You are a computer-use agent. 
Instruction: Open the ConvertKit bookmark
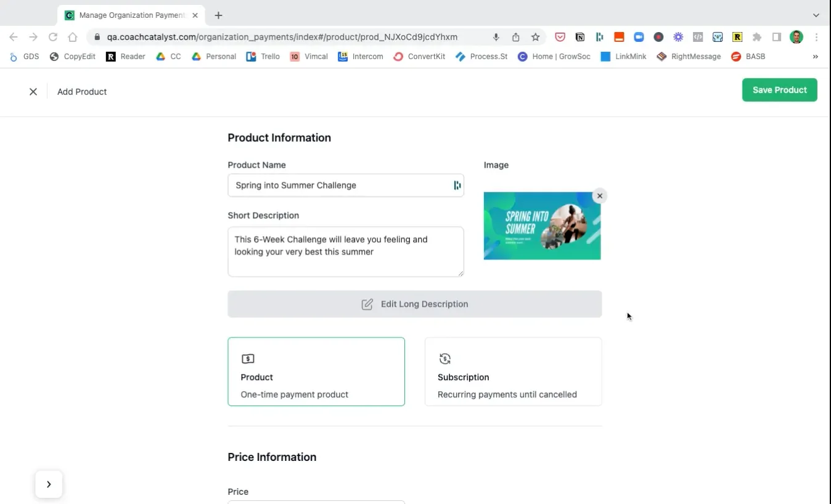pyautogui.click(x=419, y=57)
